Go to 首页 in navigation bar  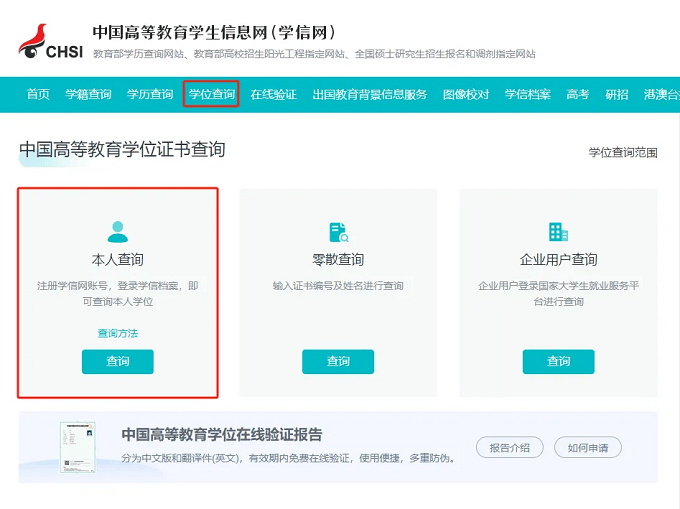pos(38,94)
